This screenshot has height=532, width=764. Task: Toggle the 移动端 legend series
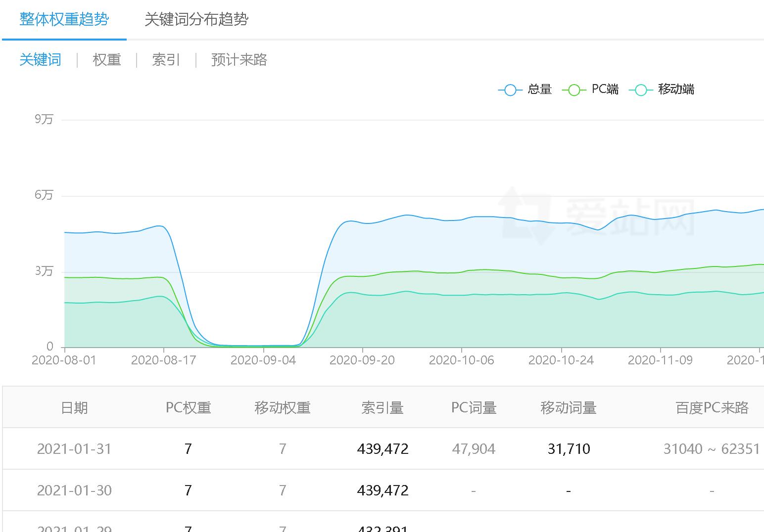(662, 89)
